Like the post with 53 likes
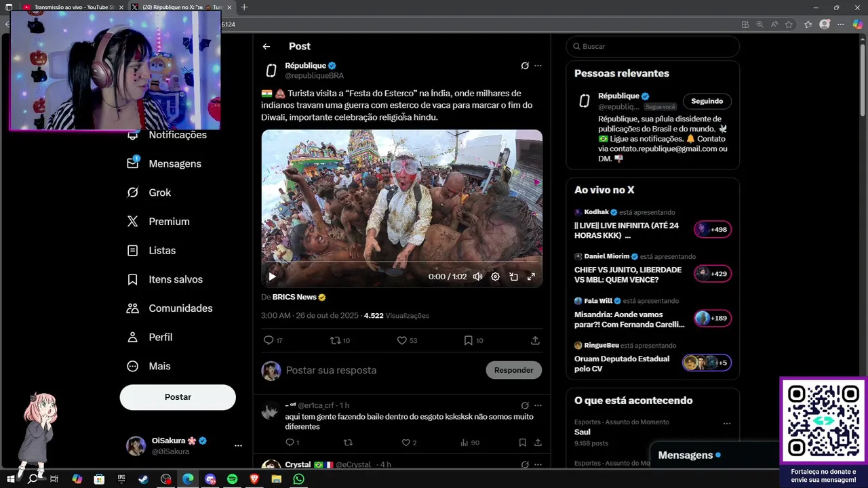This screenshot has height=488, width=868. pyautogui.click(x=401, y=340)
